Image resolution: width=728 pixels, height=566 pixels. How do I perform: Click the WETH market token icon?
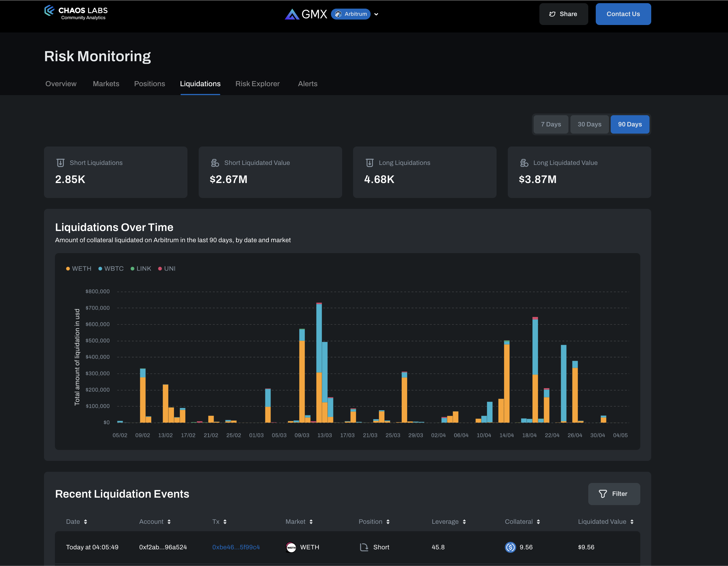pyautogui.click(x=291, y=547)
